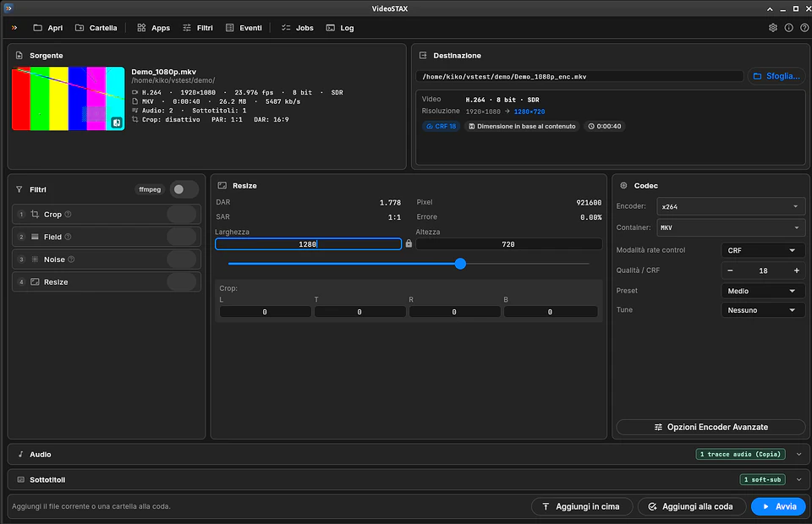Image resolution: width=812 pixels, height=524 pixels.
Task: Toggle the ffmpeg filters master switch
Action: click(x=184, y=189)
